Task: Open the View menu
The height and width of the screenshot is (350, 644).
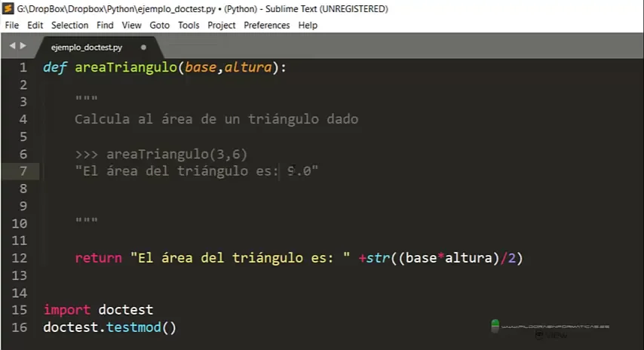Action: click(x=131, y=25)
